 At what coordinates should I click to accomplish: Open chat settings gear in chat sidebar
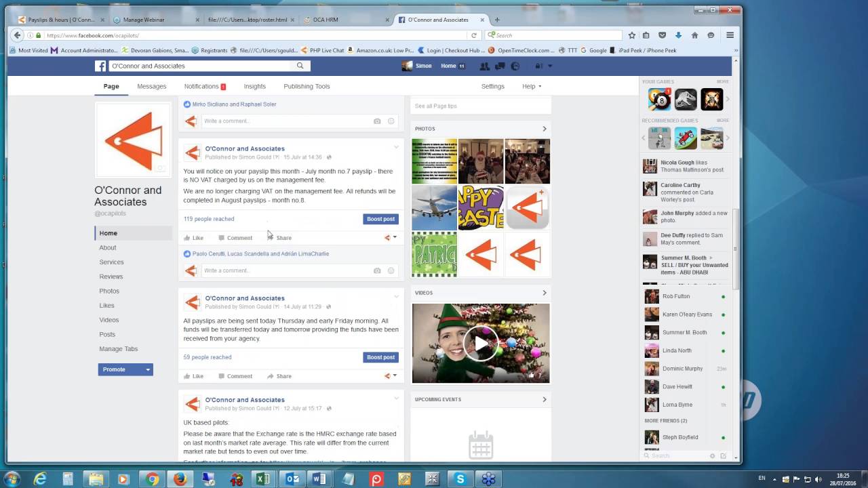click(x=712, y=456)
